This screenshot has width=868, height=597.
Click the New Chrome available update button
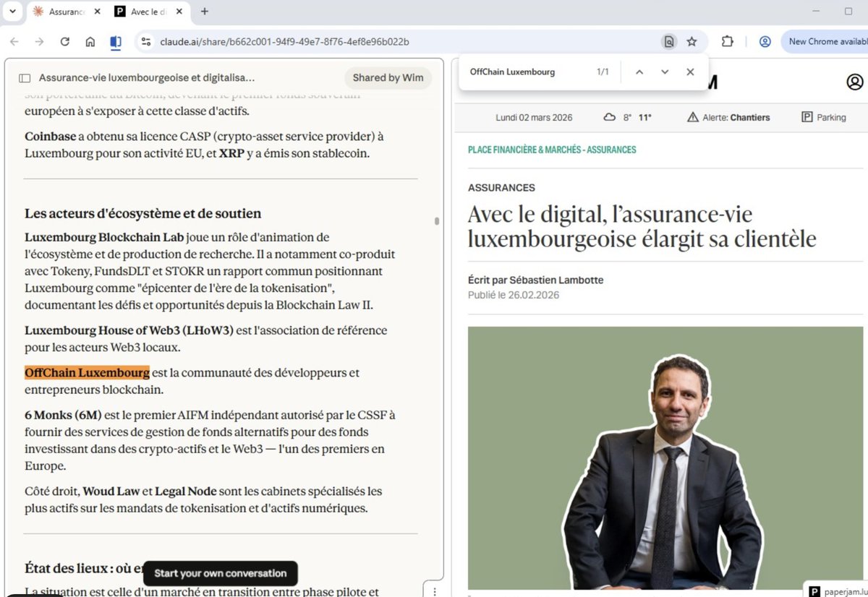click(x=825, y=42)
